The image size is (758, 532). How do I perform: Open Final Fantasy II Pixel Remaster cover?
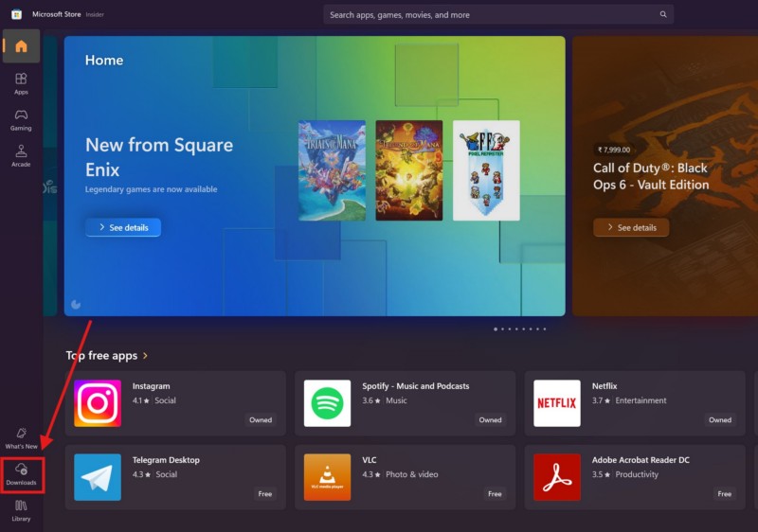pos(486,170)
